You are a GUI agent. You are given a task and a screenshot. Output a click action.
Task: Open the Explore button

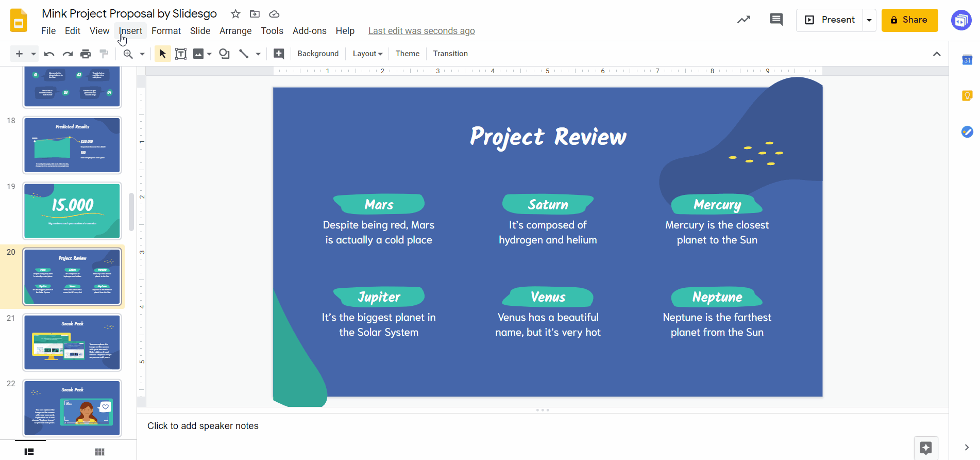(x=926, y=448)
